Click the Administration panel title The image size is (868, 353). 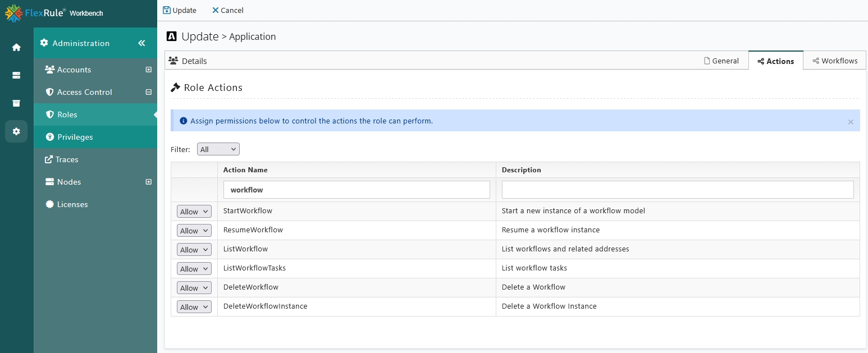click(81, 43)
